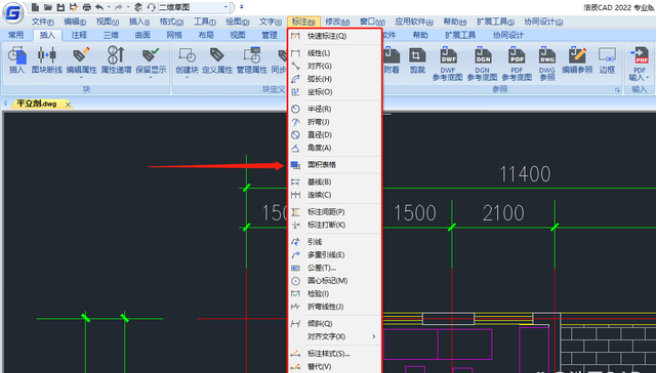Switch to the 注释 ribbon tab
The width and height of the screenshot is (657, 373).
pyautogui.click(x=79, y=35)
